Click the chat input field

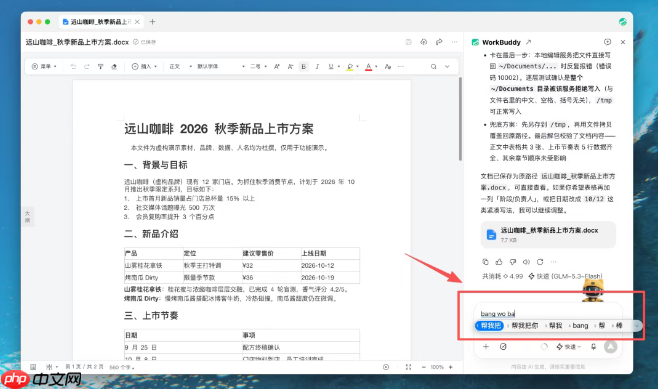tap(548, 313)
